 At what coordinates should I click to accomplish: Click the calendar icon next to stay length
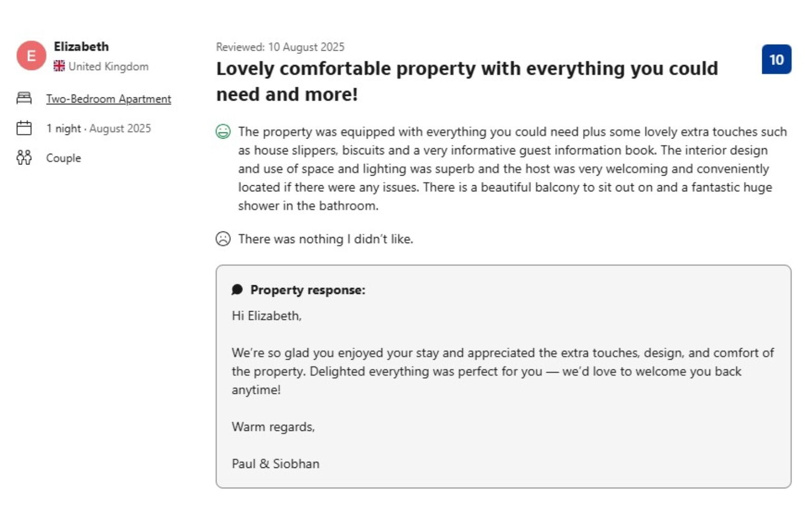click(x=24, y=128)
